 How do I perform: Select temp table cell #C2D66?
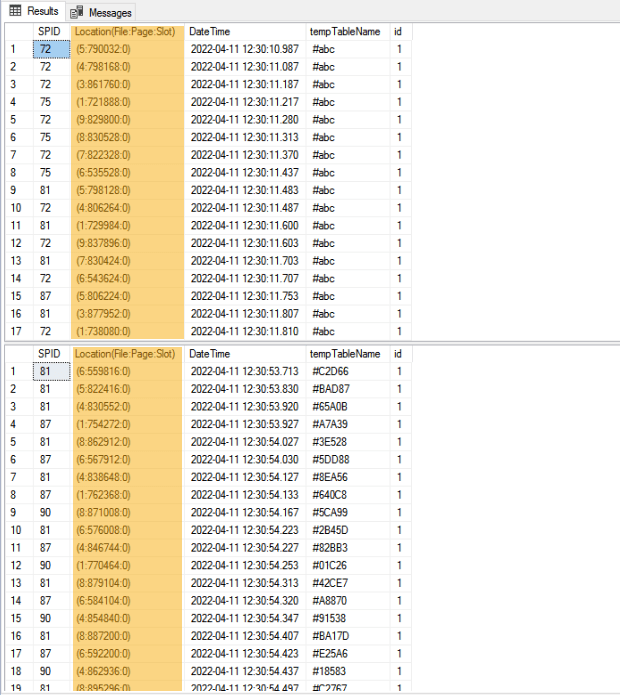tap(347, 371)
